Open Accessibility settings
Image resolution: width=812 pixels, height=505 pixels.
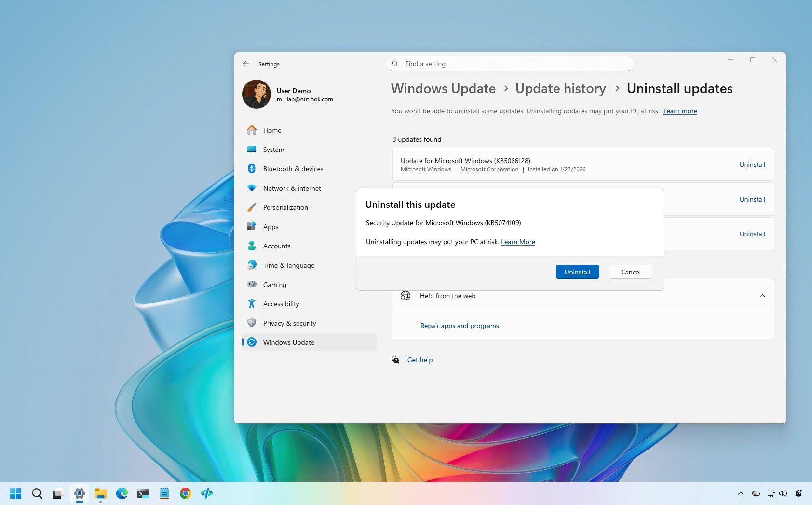[x=281, y=304]
